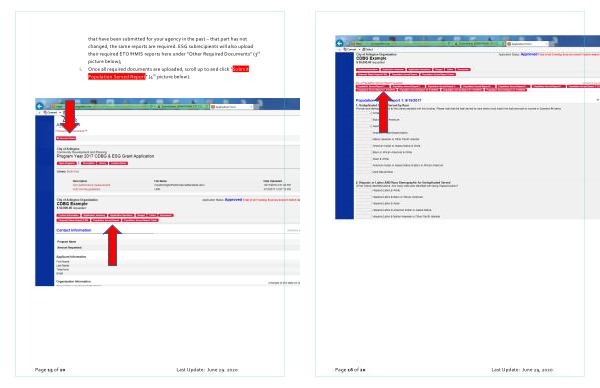The height and width of the screenshot is (388, 600).
Task: Click the browser back arrow in right page screenshot
Action: point(339,43)
